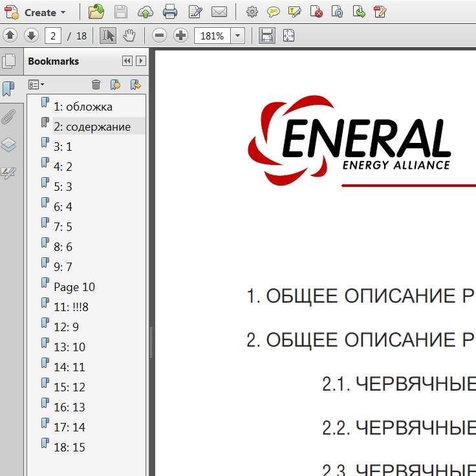Go to the next page
Viewport: 476px width, 476px height.
pyautogui.click(x=31, y=36)
